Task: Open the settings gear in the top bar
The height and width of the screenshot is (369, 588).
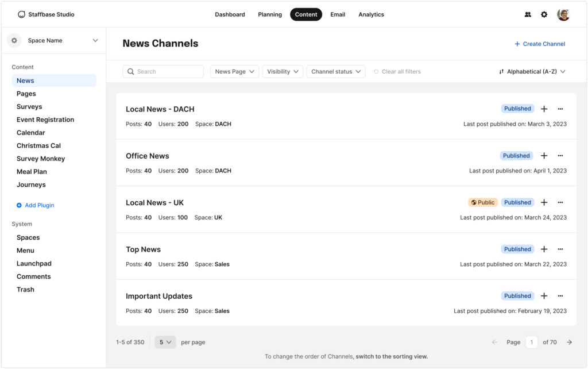Action: [544, 14]
